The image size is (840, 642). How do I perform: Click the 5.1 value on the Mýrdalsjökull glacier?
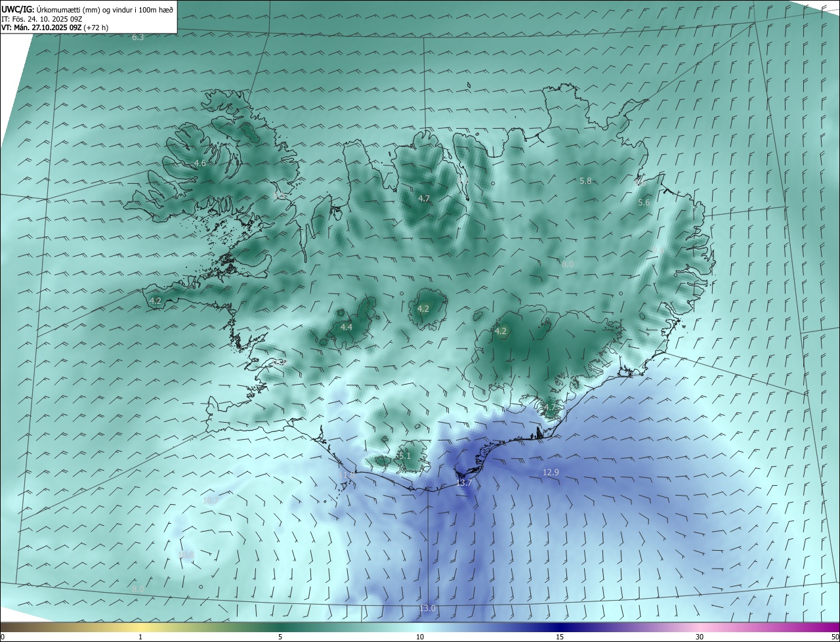click(x=404, y=455)
